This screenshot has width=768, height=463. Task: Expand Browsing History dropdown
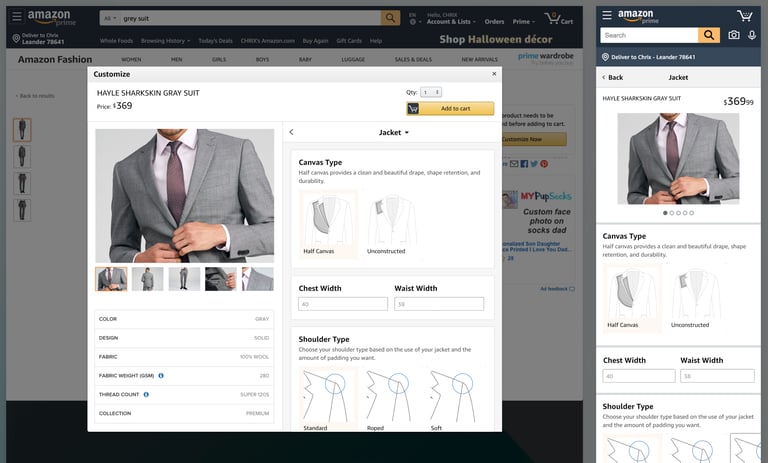166,41
